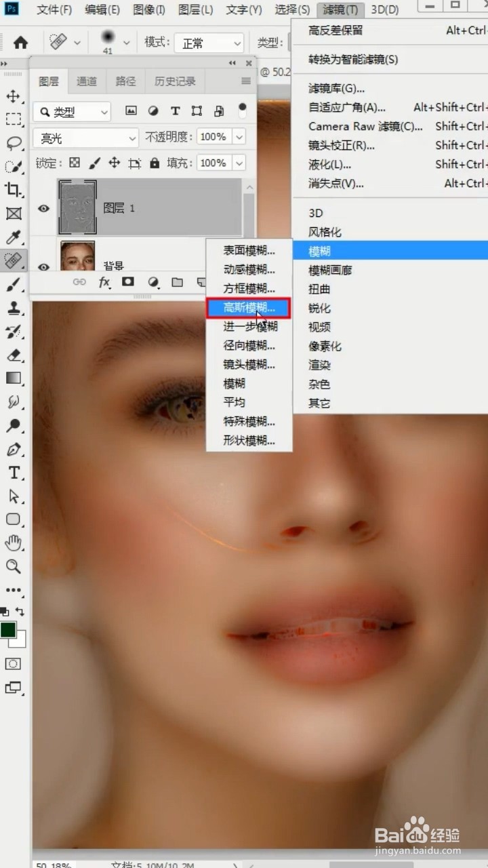Link layers icon in Layers panel
The image size is (488, 868).
point(79,282)
